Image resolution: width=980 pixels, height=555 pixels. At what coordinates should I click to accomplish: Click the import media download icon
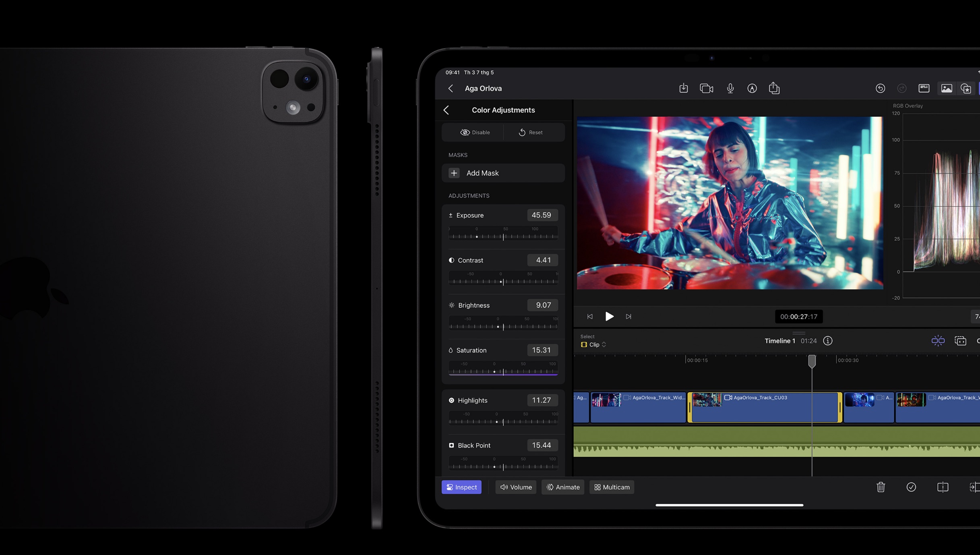683,88
